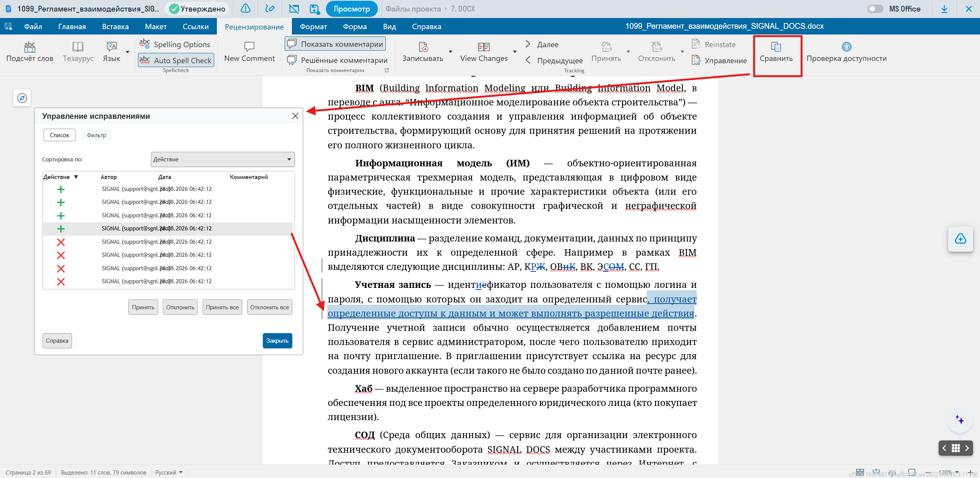Click the zoom out minus button

[928, 472]
